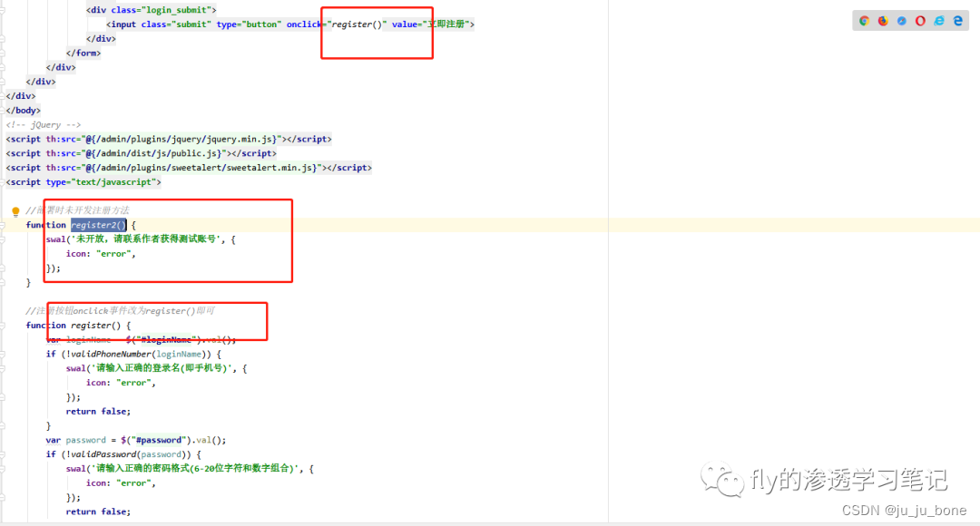Viewport: 980px width, 526px height.
Task: Fold the if (!validPhoneNumber(loginName)) block
Action: [x=3, y=355]
